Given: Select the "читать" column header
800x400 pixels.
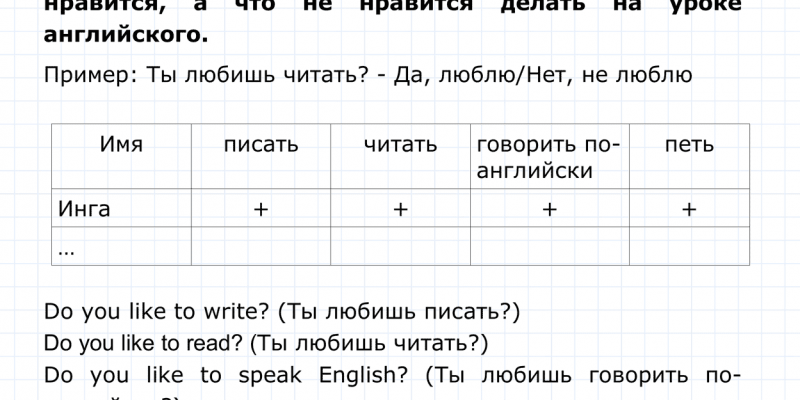Looking at the screenshot, I should pyautogui.click(x=400, y=145).
